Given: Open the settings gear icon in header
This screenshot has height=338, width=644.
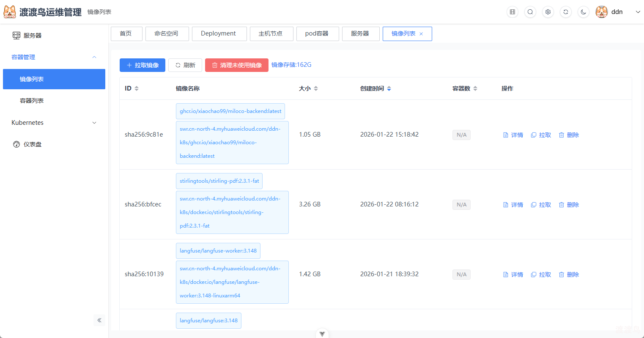Looking at the screenshot, I should (548, 12).
